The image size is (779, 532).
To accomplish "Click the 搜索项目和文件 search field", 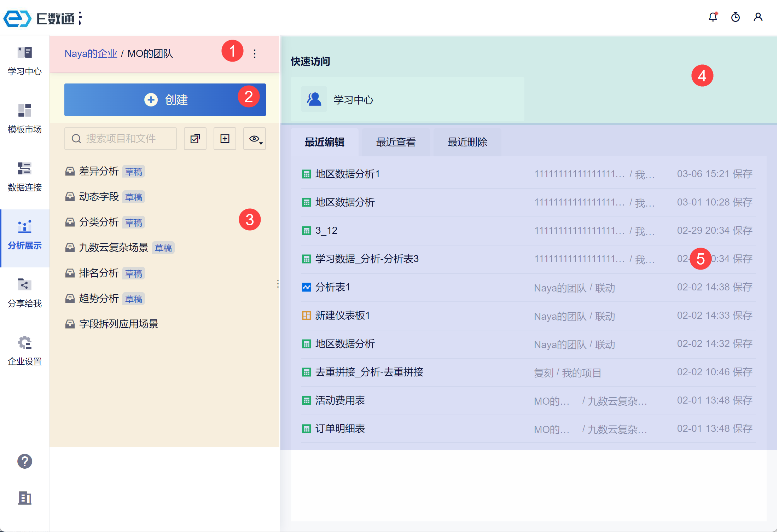I will [121, 139].
